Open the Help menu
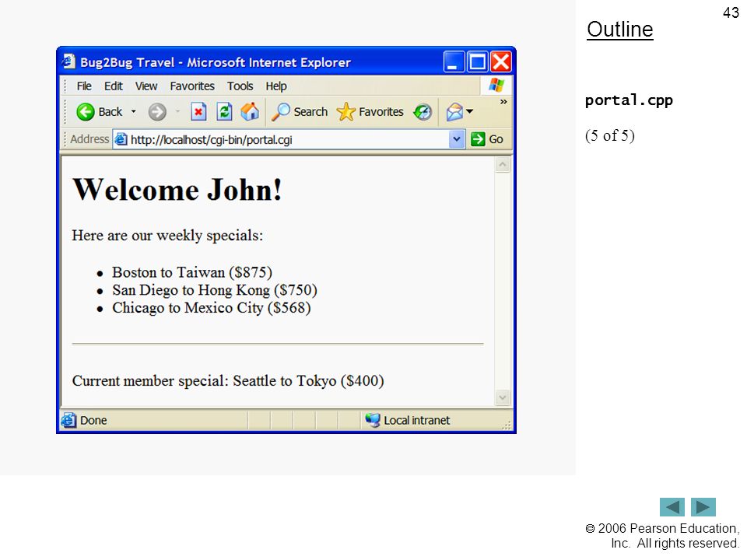Viewport: 747px width, 560px height. (x=275, y=86)
